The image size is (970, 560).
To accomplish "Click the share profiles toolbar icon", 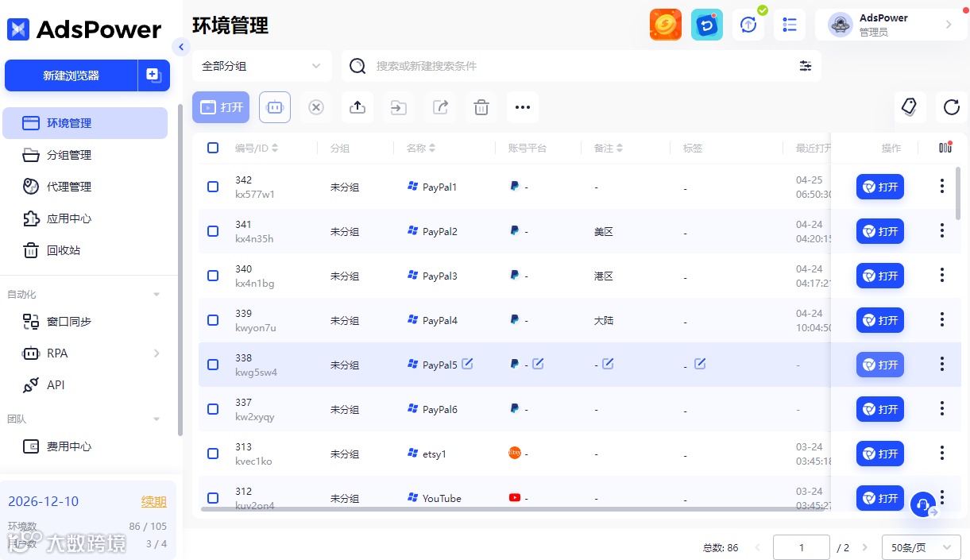I will (440, 107).
